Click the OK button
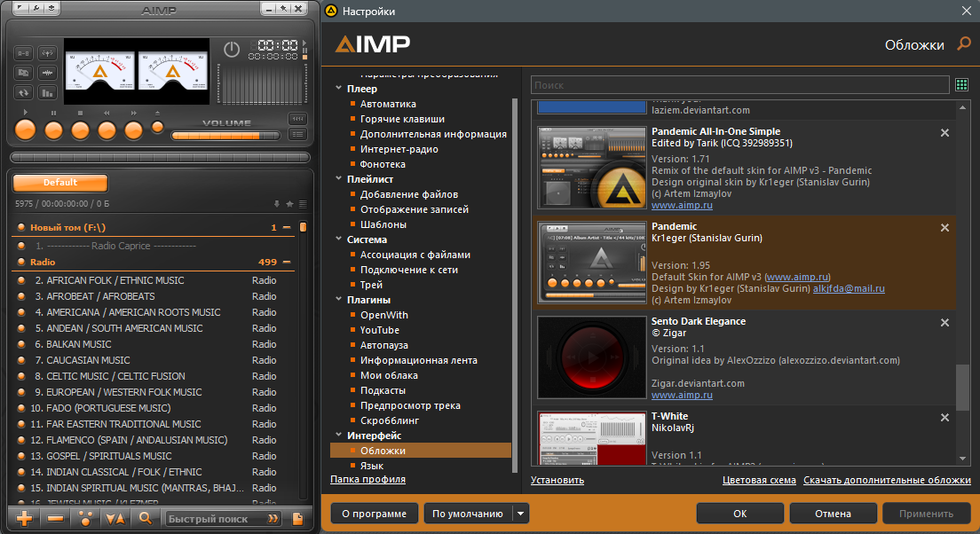Image resolution: width=980 pixels, height=534 pixels. [x=740, y=514]
